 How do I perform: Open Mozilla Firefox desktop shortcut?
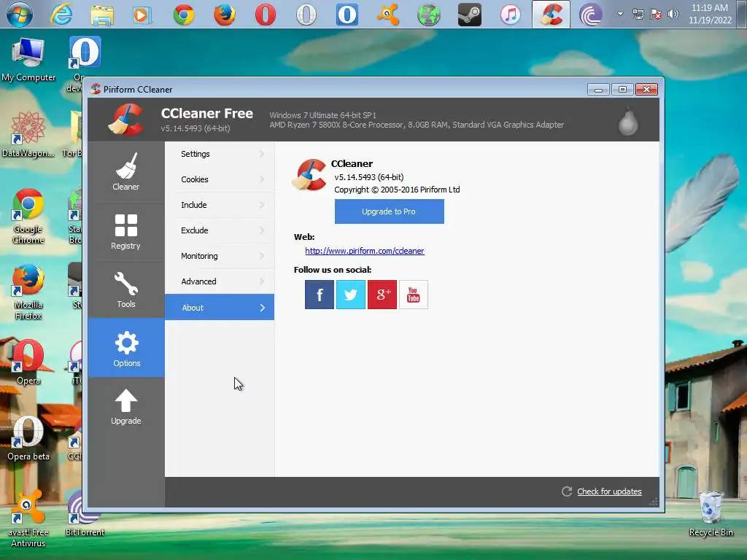click(x=28, y=292)
